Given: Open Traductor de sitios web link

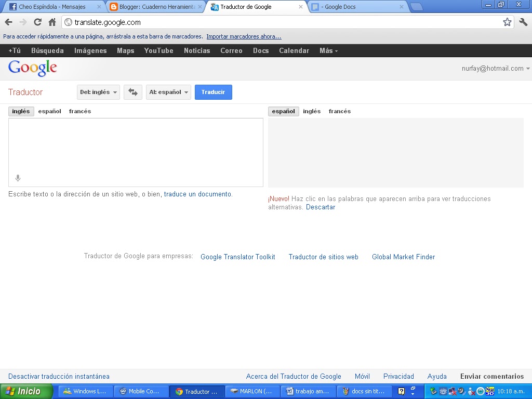Looking at the screenshot, I should pyautogui.click(x=323, y=257).
